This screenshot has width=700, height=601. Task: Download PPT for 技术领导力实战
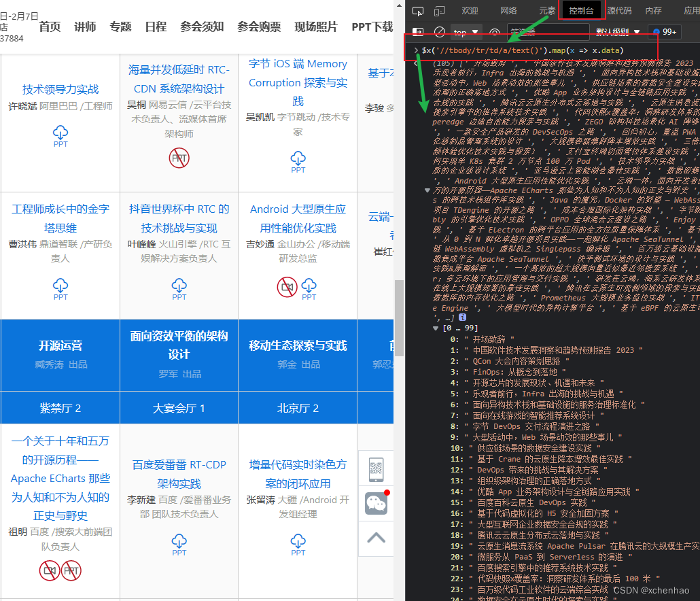coord(60,136)
